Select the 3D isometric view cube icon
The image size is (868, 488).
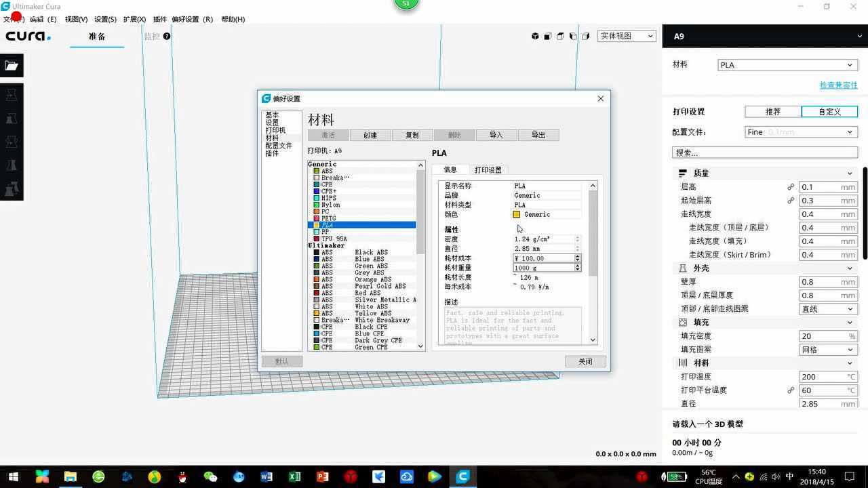[x=535, y=37]
